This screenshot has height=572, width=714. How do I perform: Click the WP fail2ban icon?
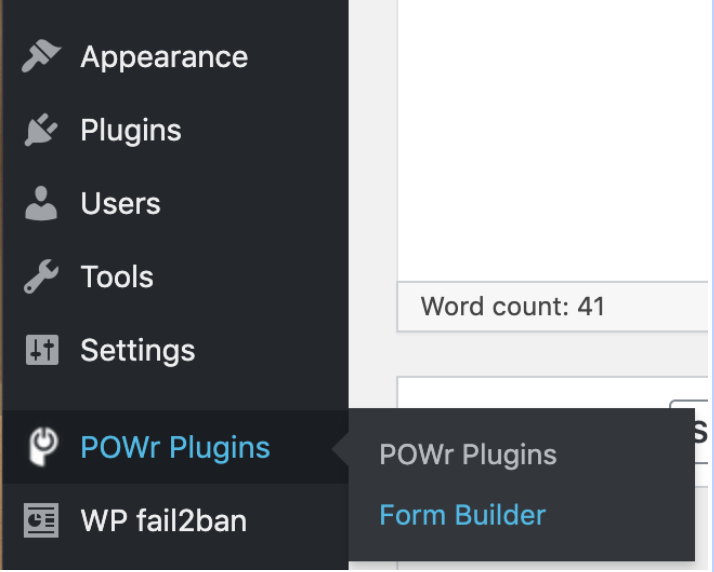pos(41,520)
